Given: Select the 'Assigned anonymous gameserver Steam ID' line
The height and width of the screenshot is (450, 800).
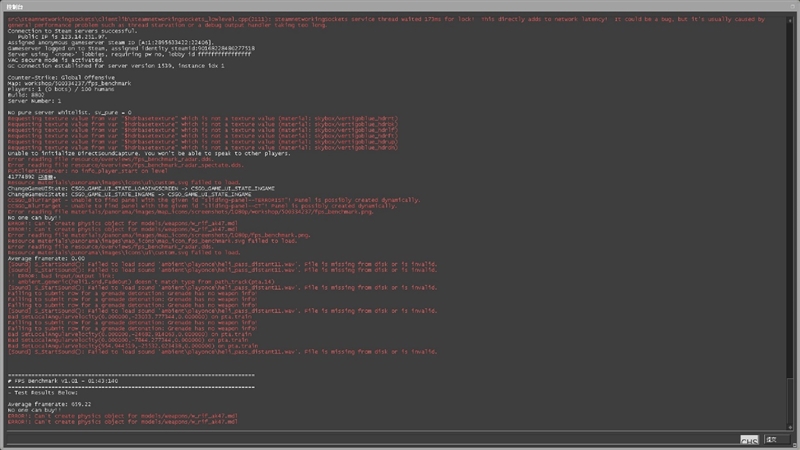Looking at the screenshot, I should click(111, 42).
